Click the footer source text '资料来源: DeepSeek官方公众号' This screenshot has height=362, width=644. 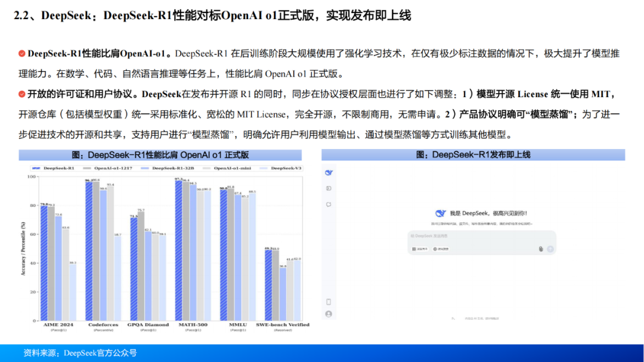80,353
